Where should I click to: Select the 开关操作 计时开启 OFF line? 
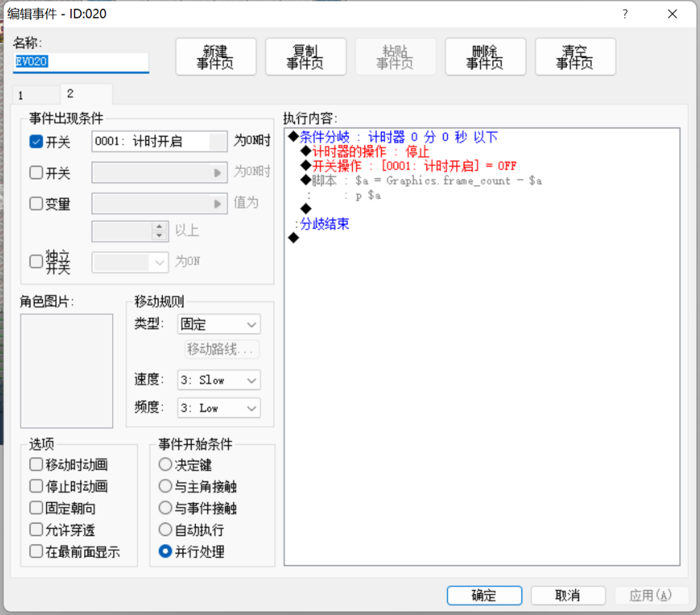click(x=409, y=166)
